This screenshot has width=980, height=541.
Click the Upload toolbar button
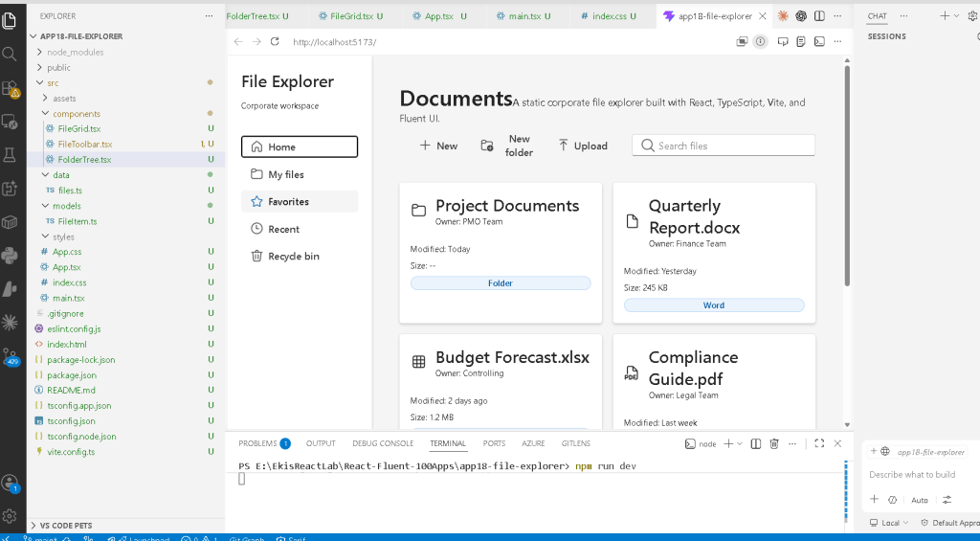582,146
